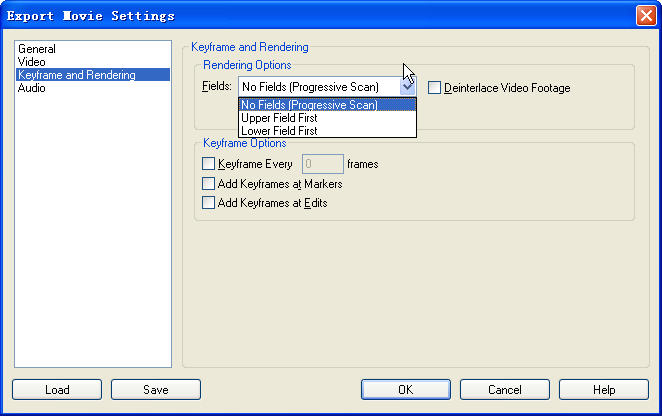The width and height of the screenshot is (662, 416).
Task: Click the Export Movie Settings title bar
Action: [x=317, y=16]
